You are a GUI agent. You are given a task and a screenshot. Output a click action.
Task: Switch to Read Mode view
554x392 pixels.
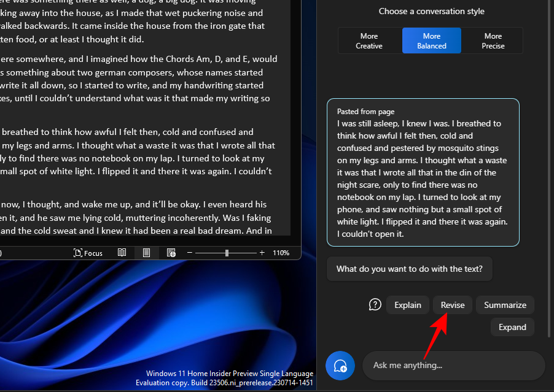(122, 253)
